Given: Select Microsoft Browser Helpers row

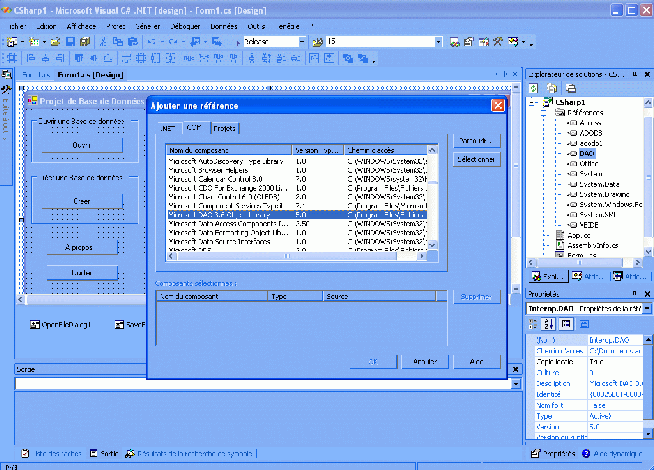Looking at the screenshot, I should [x=297, y=170].
